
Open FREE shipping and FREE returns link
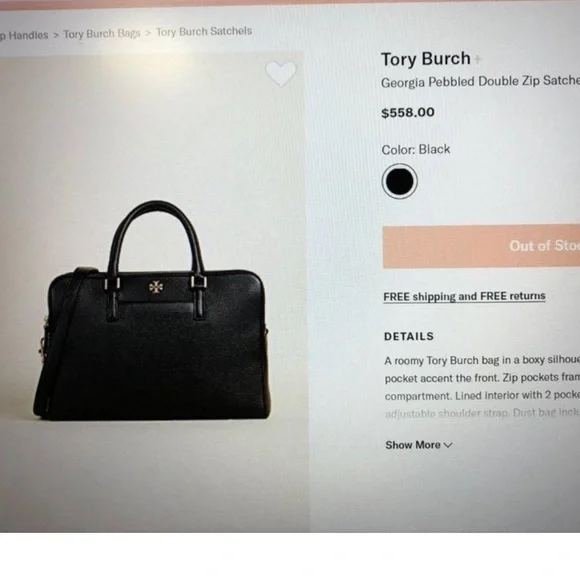click(x=464, y=297)
